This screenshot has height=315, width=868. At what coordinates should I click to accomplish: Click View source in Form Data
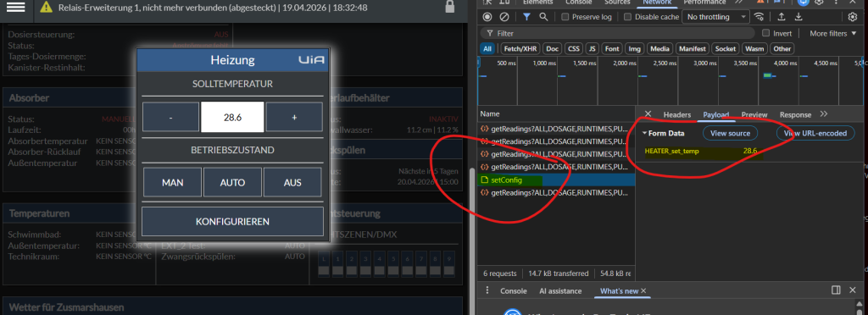pyautogui.click(x=730, y=133)
